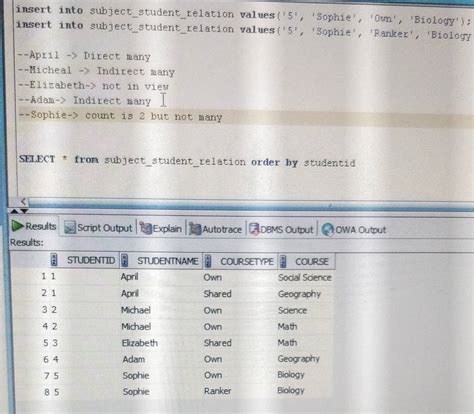This screenshot has width=474, height=414.
Task: Select the 'Ranker' course type cell
Action: [x=217, y=391]
